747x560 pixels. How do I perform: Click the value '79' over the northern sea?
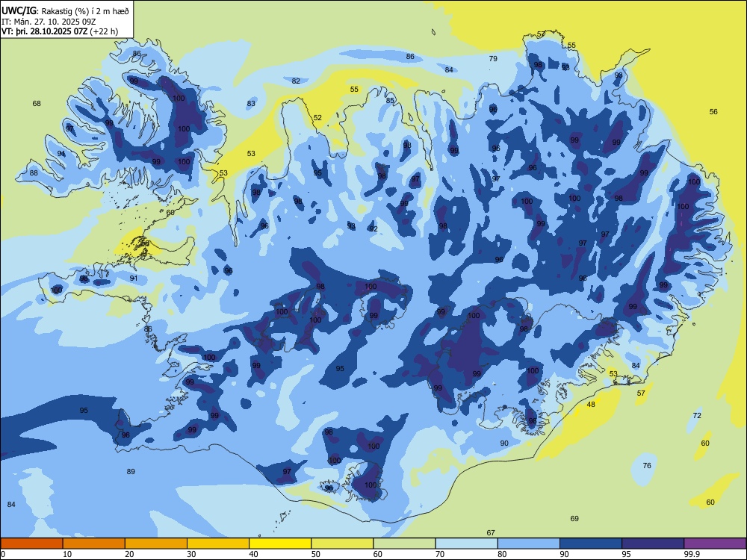pyautogui.click(x=493, y=58)
